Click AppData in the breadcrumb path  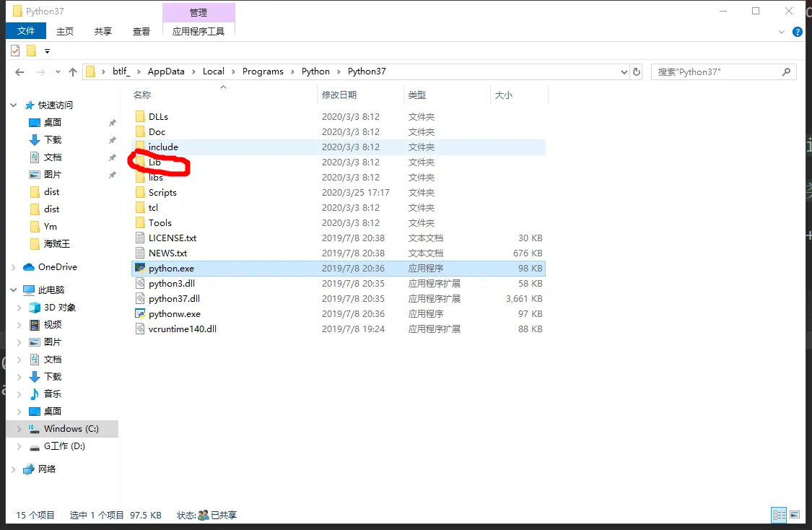(166, 71)
